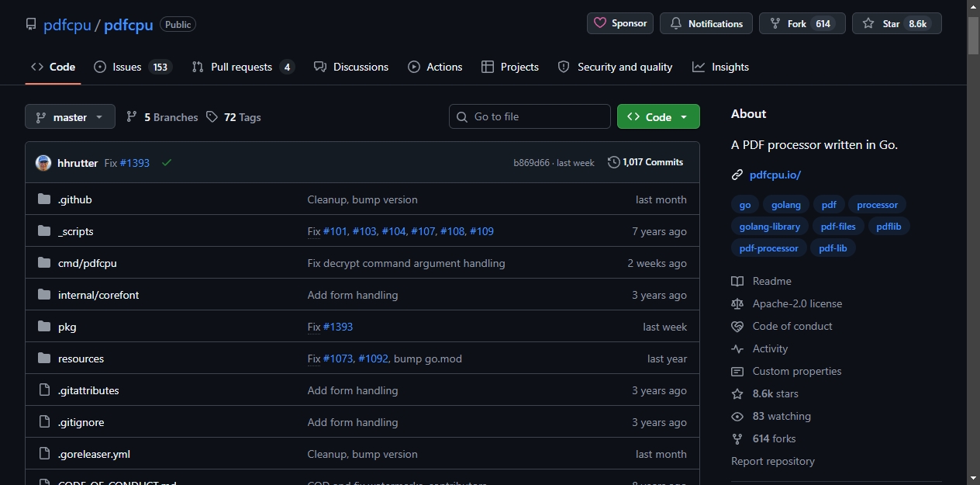
Task: Open the Notifications bell button
Action: pyautogui.click(x=706, y=23)
